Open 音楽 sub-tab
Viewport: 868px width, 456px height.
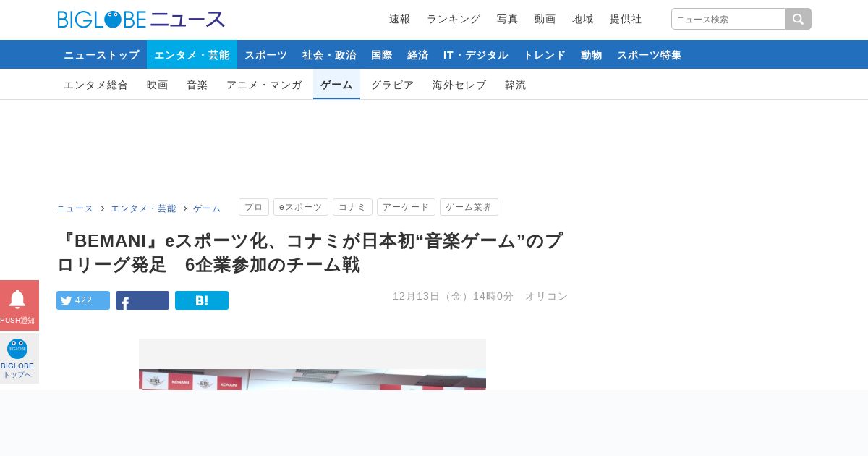tap(197, 85)
